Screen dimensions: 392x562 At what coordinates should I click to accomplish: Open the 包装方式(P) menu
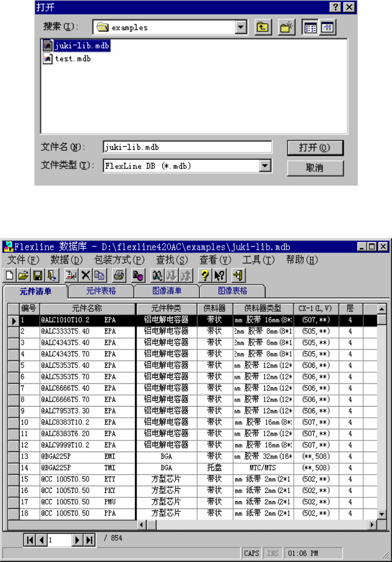(x=119, y=260)
